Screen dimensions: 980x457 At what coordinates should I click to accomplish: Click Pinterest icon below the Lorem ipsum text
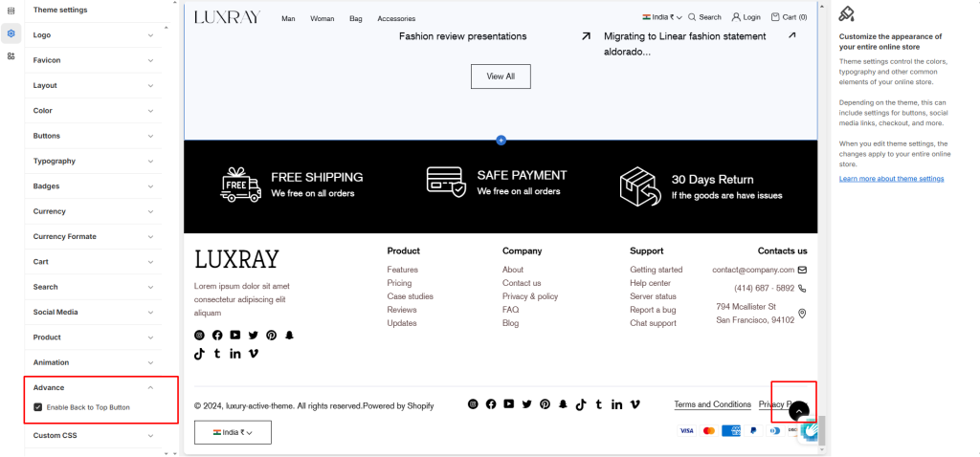tap(271, 336)
